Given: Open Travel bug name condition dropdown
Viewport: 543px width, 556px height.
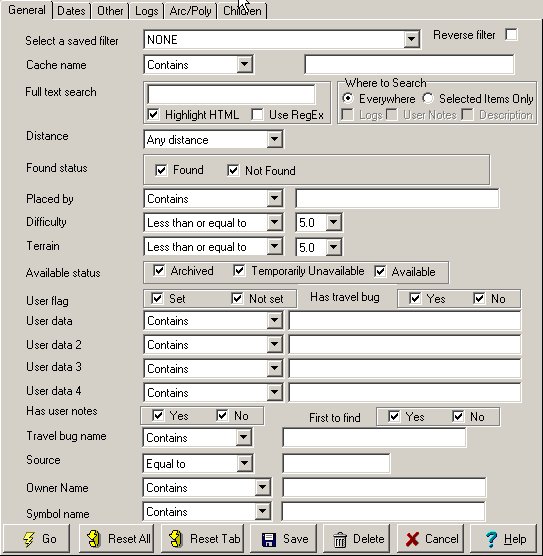Looking at the screenshot, I should click(x=244, y=438).
